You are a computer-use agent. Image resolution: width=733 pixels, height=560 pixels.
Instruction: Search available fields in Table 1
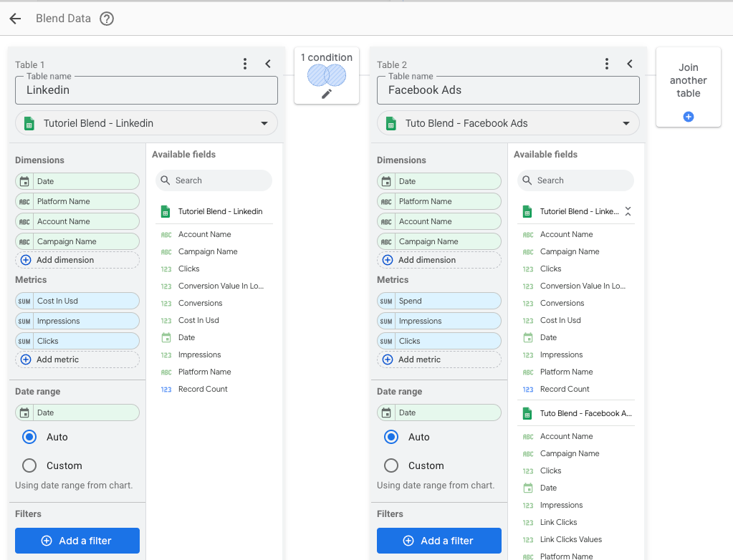point(214,180)
